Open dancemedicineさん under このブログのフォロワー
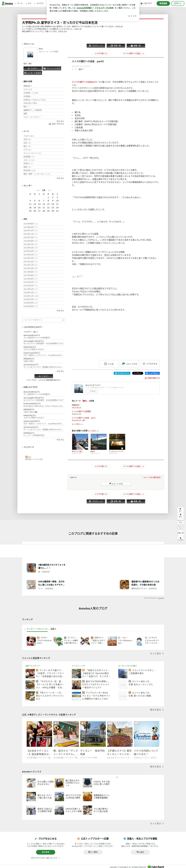This screenshot has height=868, width=186. pyautogui.click(x=32, y=335)
